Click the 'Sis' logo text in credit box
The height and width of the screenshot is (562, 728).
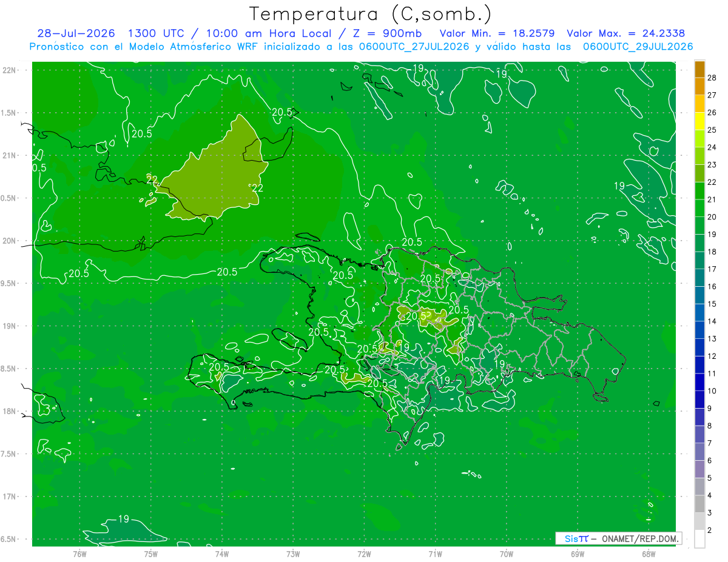pos(571,538)
